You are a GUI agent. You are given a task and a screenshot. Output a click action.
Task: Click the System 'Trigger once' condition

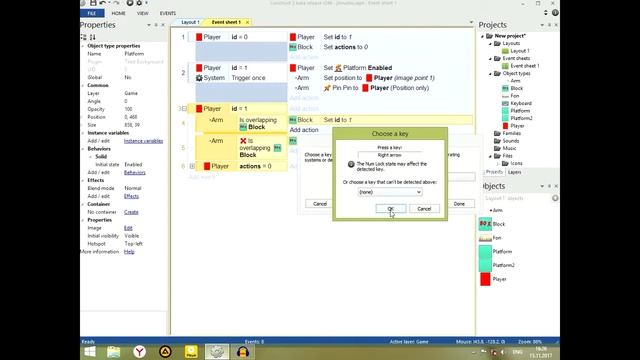(x=248, y=78)
